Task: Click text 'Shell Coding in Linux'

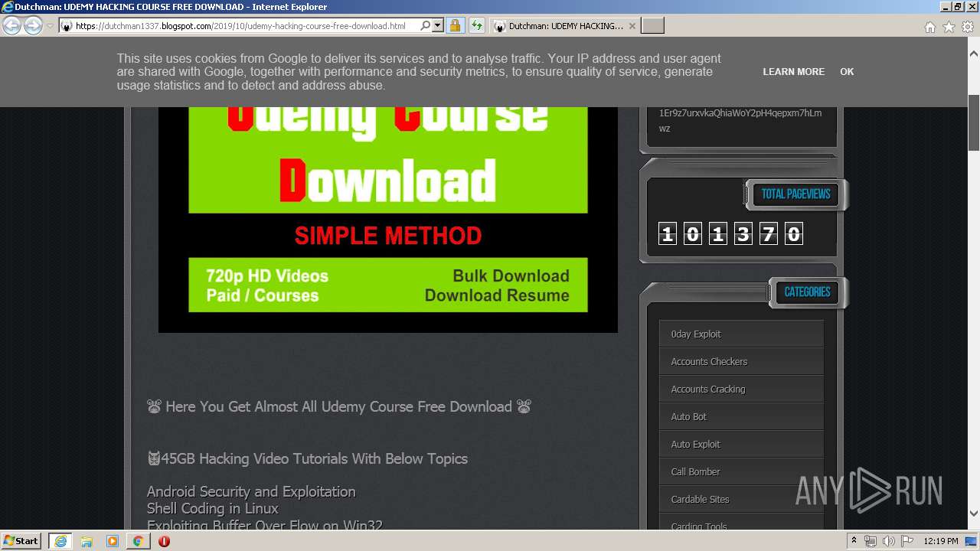Action: (212, 508)
